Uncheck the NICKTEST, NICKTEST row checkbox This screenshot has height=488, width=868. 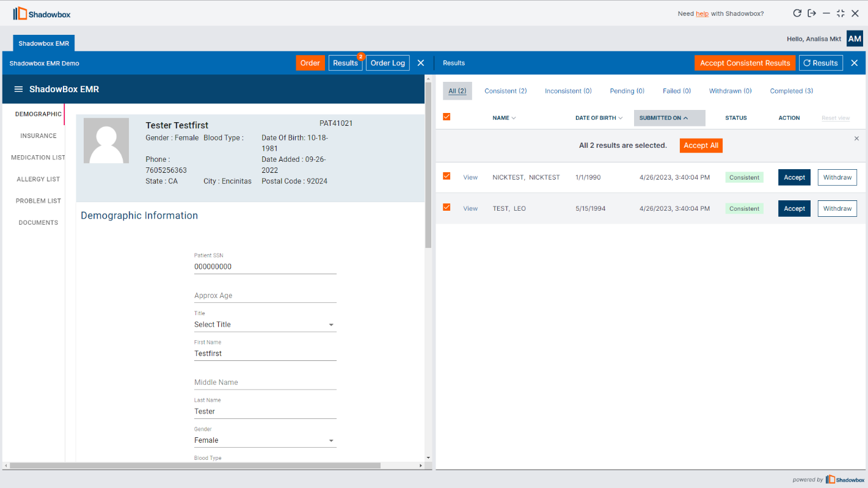pos(447,176)
